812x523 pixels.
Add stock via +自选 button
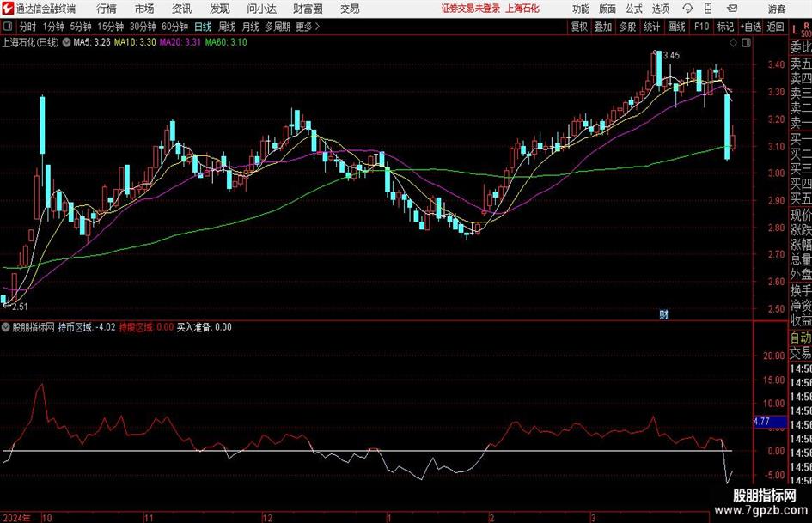(x=751, y=27)
